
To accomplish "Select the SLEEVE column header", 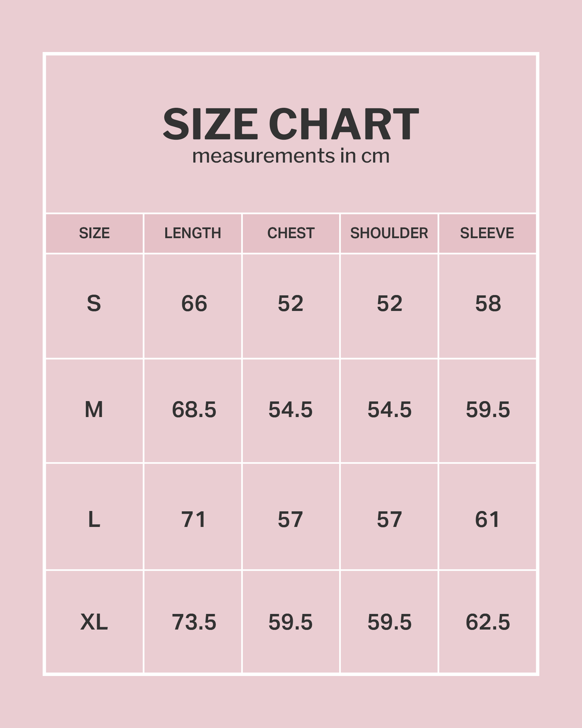I will click(487, 233).
